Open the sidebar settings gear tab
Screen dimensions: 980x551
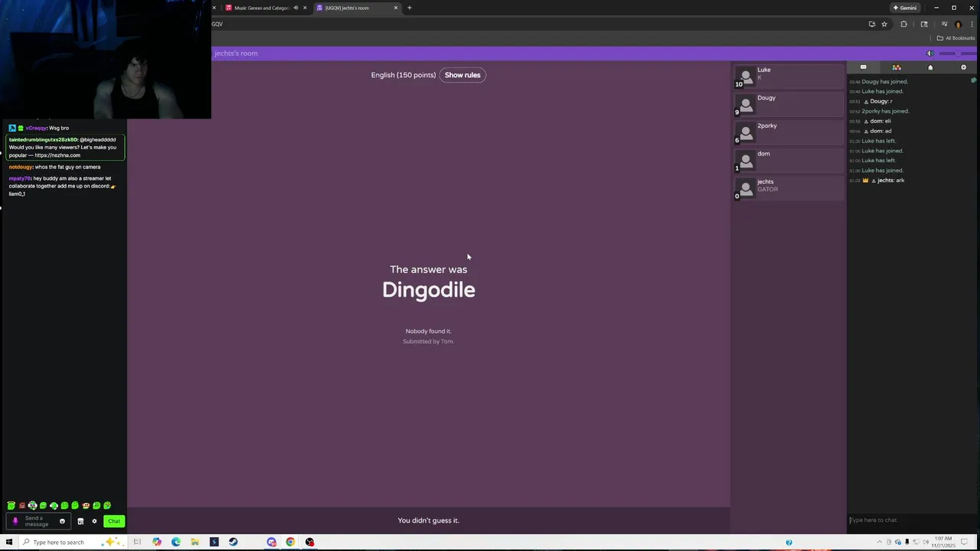point(964,67)
